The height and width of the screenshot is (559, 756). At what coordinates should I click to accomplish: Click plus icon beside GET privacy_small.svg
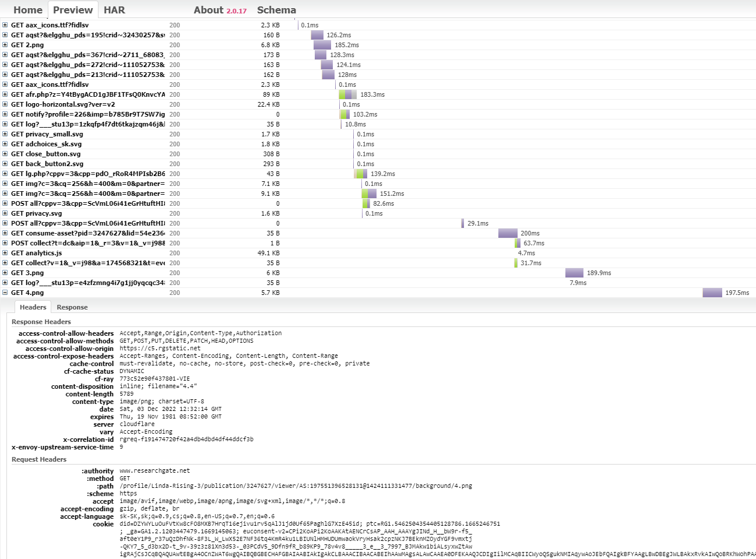5,134
